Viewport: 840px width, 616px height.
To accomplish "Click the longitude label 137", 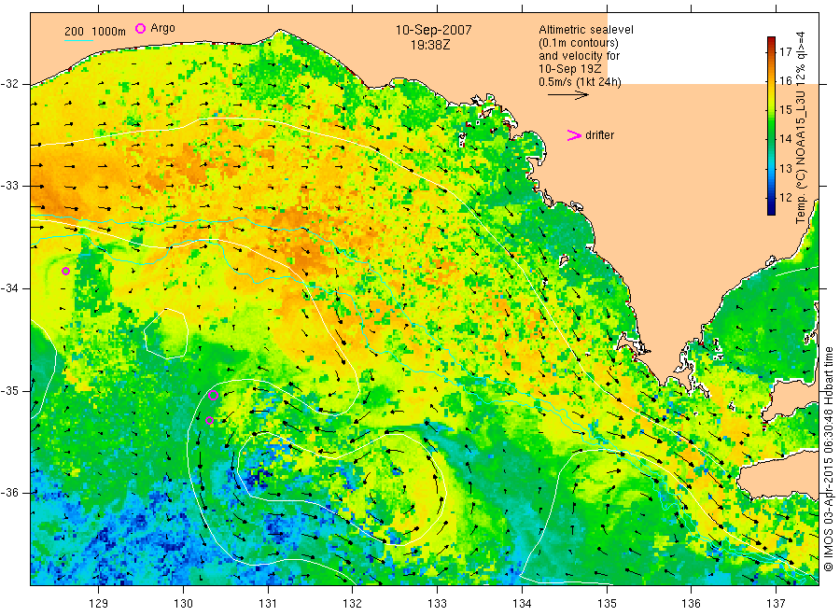I will coord(776,604).
